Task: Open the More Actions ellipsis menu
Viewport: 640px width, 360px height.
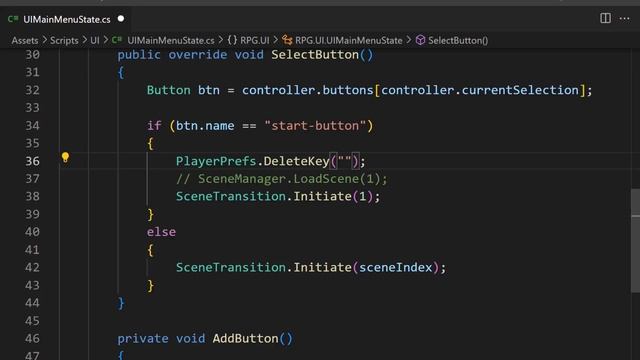Action: (x=624, y=18)
